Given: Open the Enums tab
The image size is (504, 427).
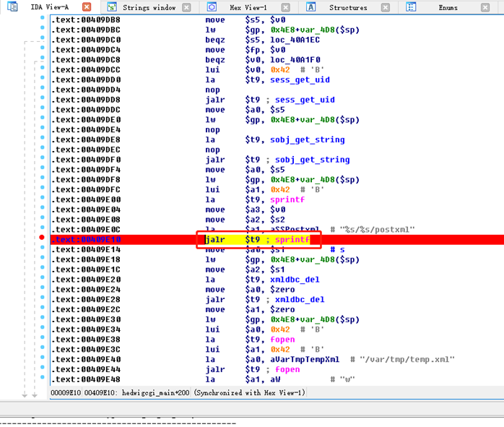Looking at the screenshot, I should (x=448, y=7).
